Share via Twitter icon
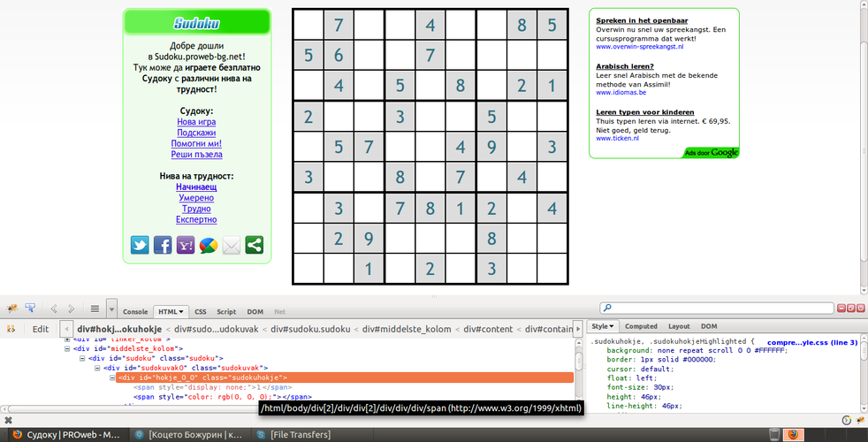The height and width of the screenshot is (442, 868). (140, 245)
